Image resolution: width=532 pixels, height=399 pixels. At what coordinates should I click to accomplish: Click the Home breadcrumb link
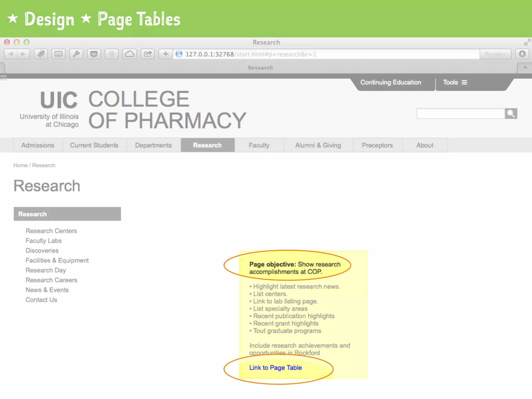20,165
